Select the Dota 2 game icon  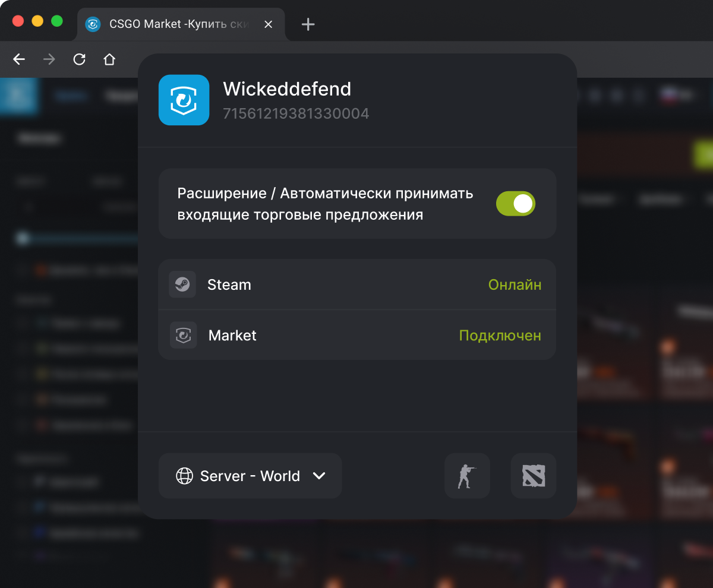(534, 476)
